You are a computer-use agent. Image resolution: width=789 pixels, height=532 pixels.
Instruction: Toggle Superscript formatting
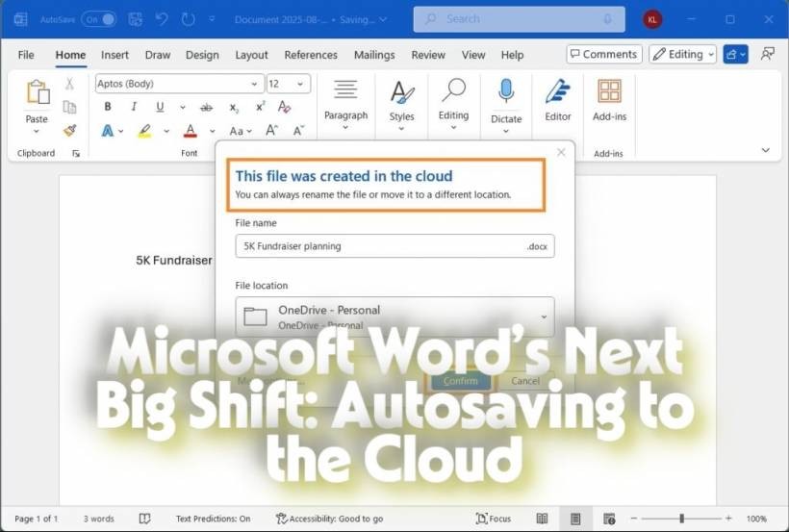(260, 107)
